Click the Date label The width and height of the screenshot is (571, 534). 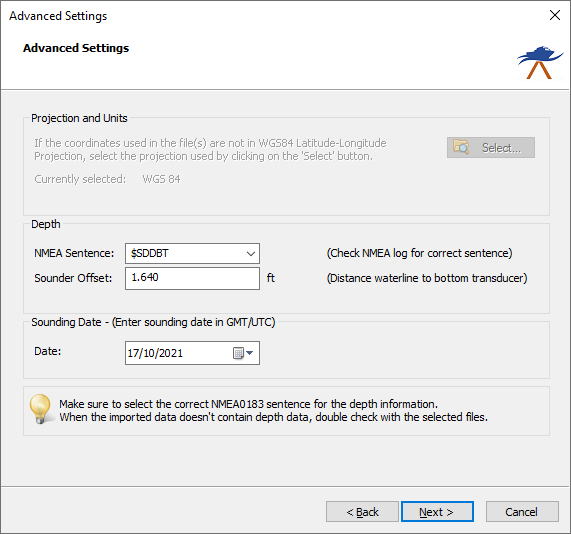click(x=48, y=351)
